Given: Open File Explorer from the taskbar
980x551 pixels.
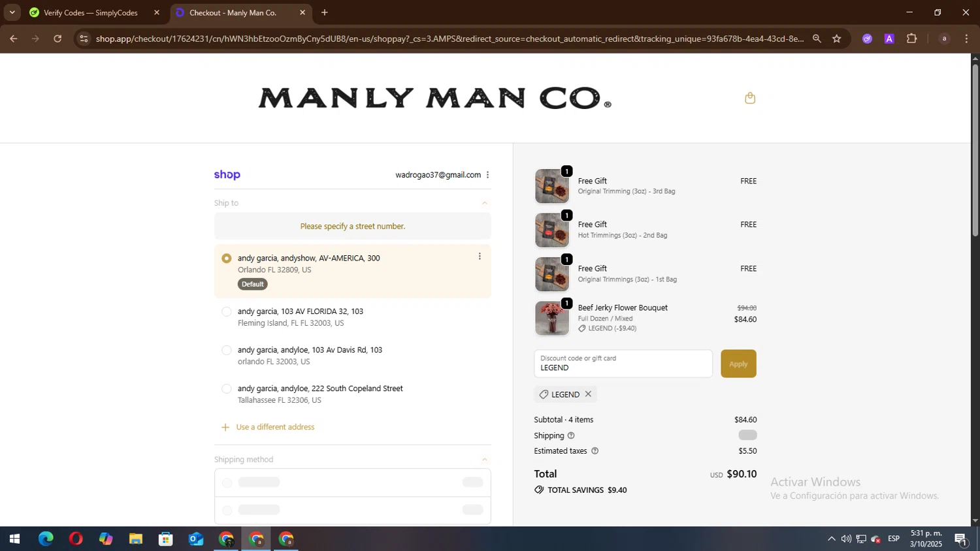Looking at the screenshot, I should pyautogui.click(x=136, y=539).
